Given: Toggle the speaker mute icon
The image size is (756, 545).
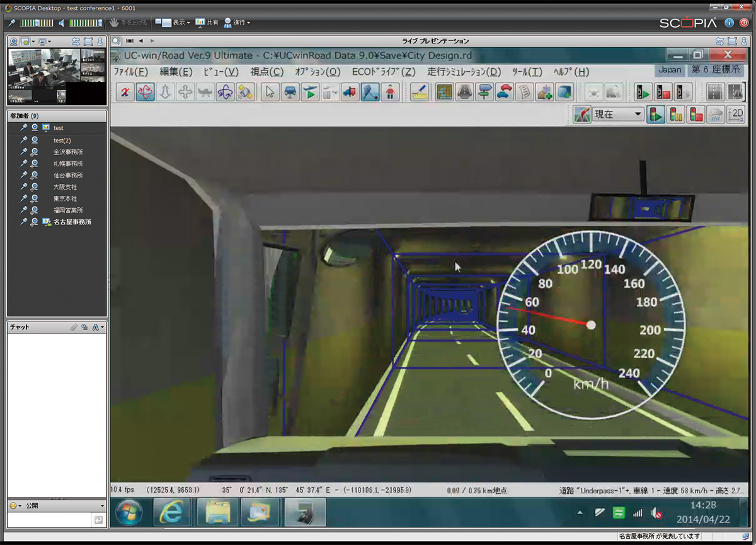Looking at the screenshot, I should [62, 23].
